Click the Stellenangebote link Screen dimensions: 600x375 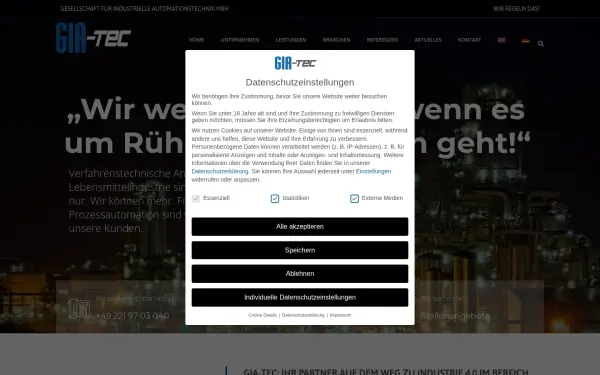click(455, 316)
